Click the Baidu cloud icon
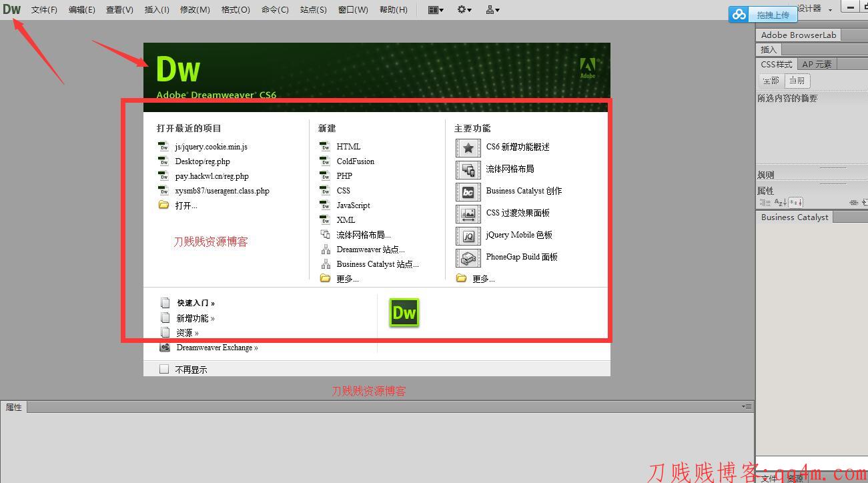The height and width of the screenshot is (483, 868). tap(739, 14)
